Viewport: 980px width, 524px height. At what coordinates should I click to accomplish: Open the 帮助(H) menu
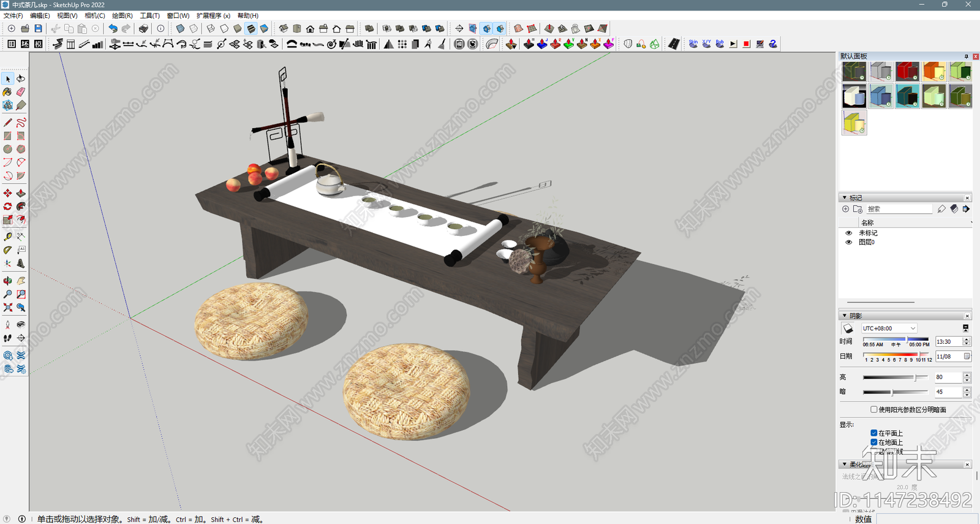tap(248, 15)
